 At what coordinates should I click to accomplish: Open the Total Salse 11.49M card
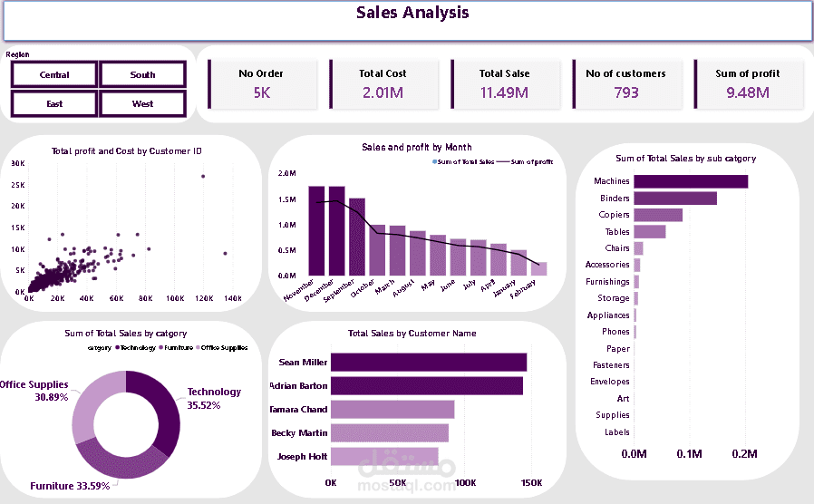[505, 84]
